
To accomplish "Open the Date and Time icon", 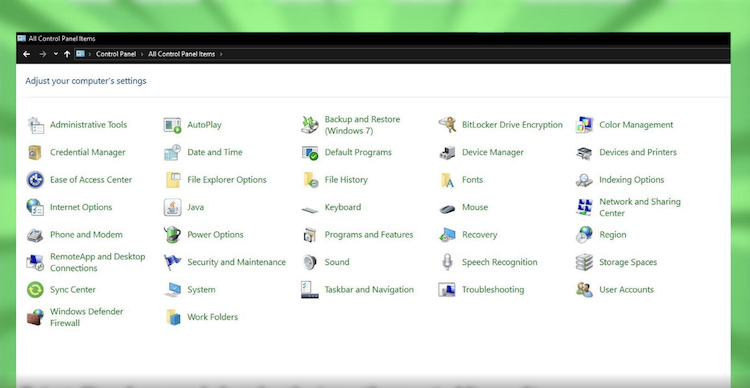I will point(172,152).
